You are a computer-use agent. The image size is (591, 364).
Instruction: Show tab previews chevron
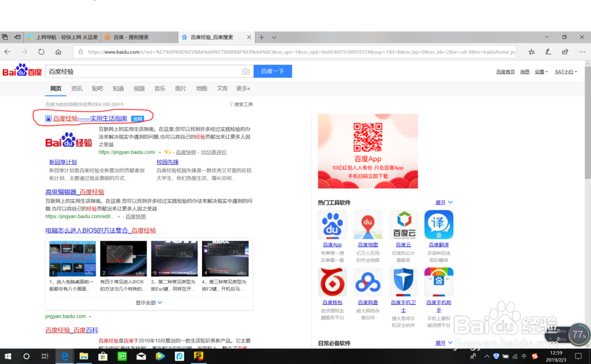[x=274, y=37]
